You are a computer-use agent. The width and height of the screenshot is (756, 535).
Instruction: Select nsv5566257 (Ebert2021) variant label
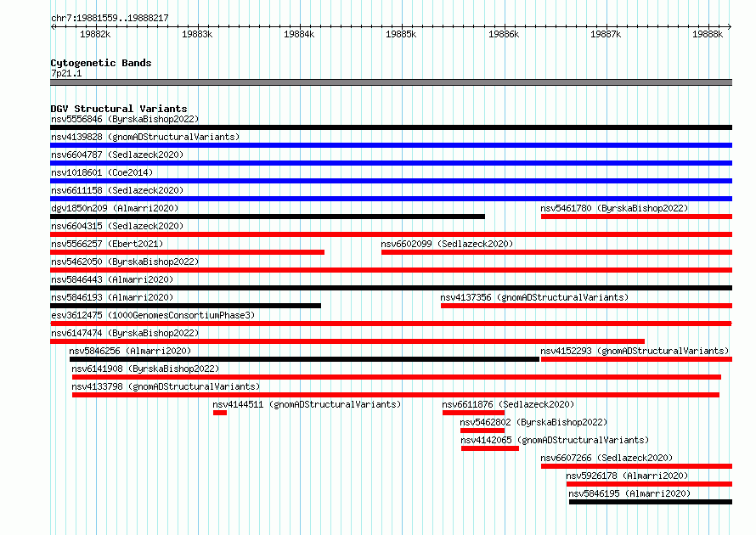pos(107,244)
